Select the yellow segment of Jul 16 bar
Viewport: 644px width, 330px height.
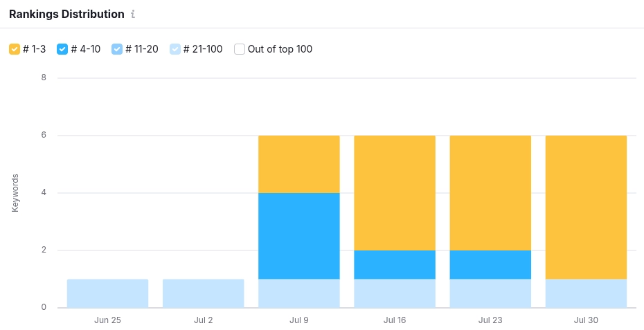(394, 192)
